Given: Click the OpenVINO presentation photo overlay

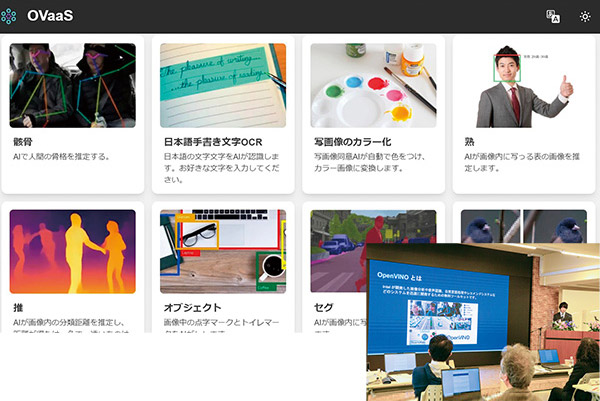Looking at the screenshot, I should [x=483, y=322].
